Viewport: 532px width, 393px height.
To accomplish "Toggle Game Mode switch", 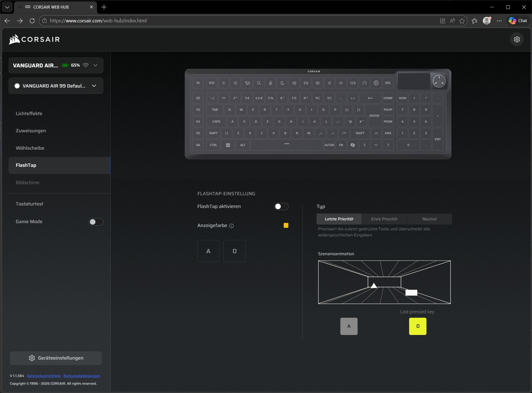I will [x=96, y=222].
